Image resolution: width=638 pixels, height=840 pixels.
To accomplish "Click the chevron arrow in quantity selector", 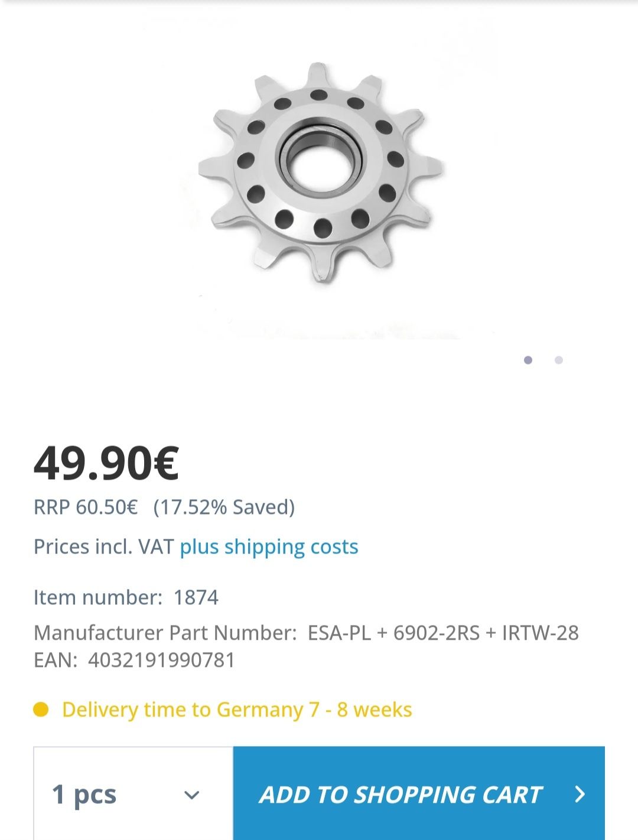I will 191,795.
